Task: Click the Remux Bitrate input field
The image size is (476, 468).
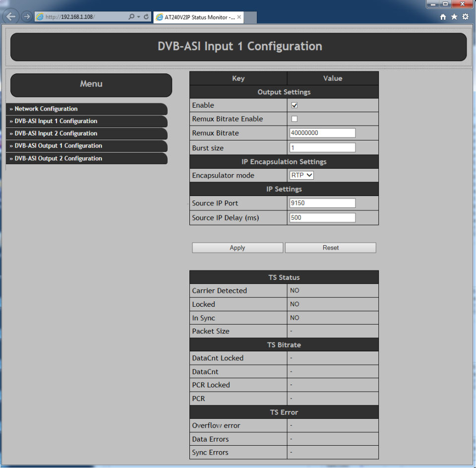Action: tap(322, 133)
